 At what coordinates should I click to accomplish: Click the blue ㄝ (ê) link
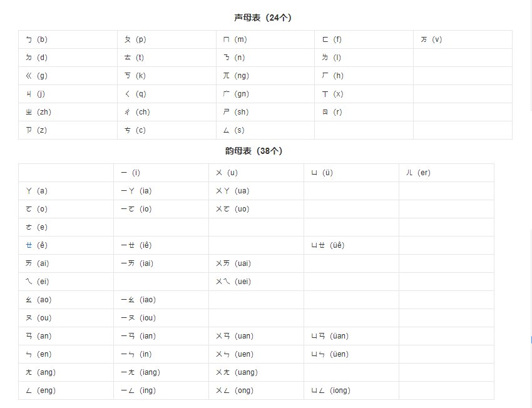click(29, 245)
